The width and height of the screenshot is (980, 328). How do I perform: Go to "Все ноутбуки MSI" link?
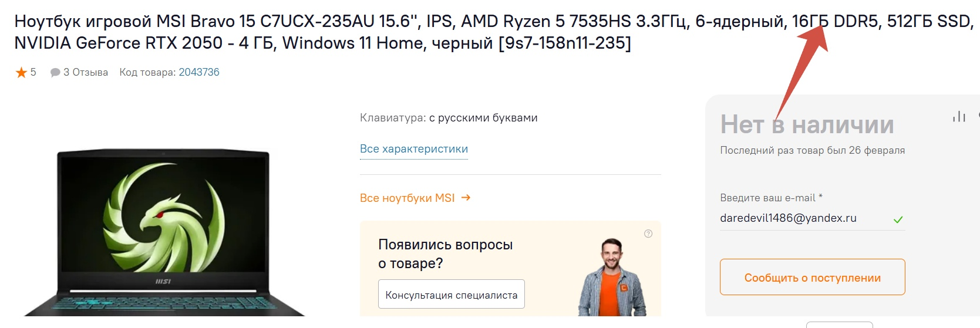click(x=407, y=198)
